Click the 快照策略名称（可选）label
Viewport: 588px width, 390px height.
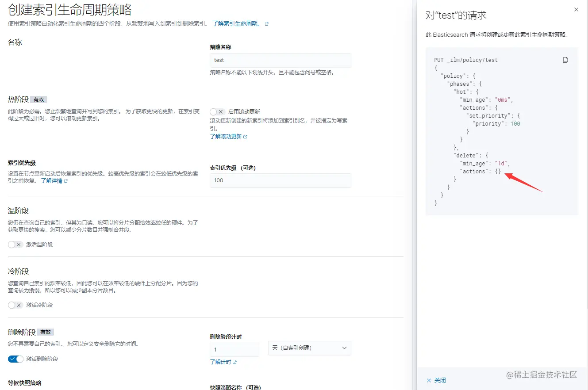click(235, 387)
